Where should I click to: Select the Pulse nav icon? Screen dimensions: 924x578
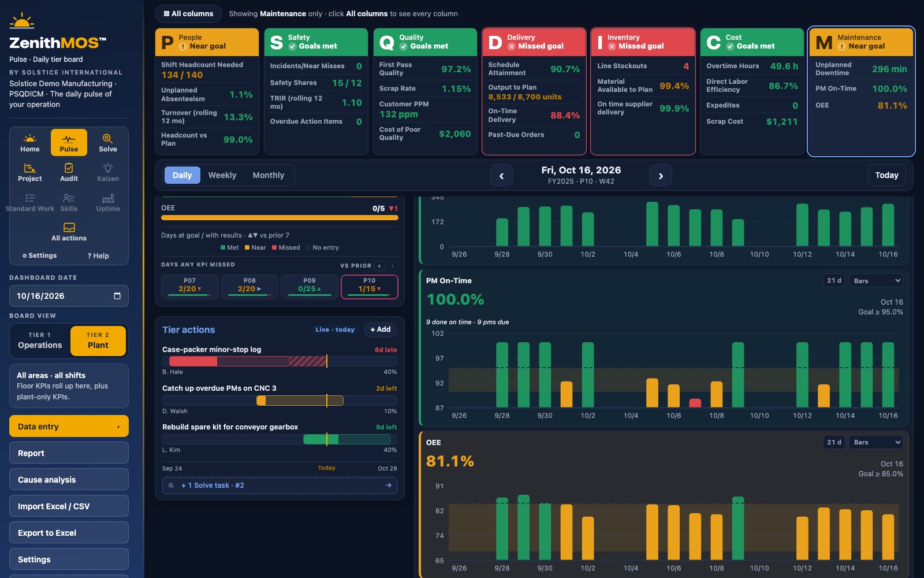pyautogui.click(x=69, y=143)
